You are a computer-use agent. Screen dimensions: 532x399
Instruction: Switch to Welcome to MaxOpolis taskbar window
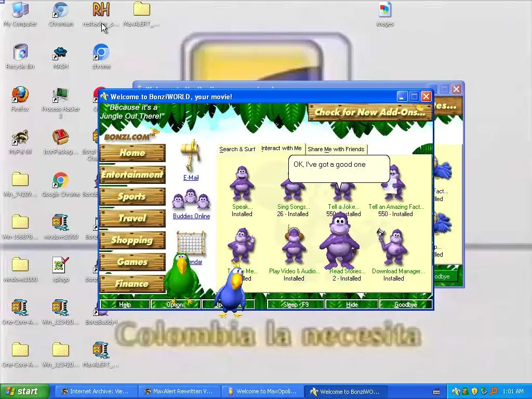click(x=261, y=391)
